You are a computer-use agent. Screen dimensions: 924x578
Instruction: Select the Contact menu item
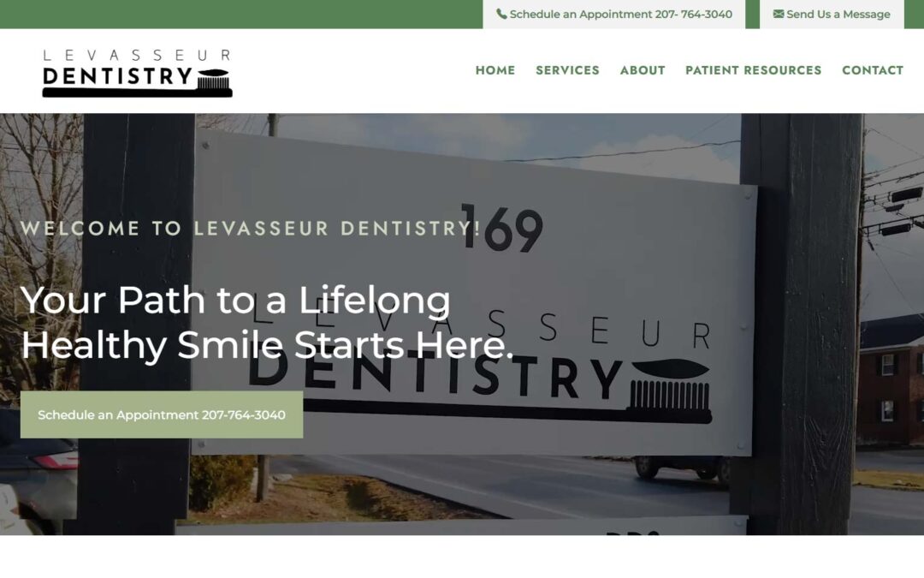tap(873, 70)
